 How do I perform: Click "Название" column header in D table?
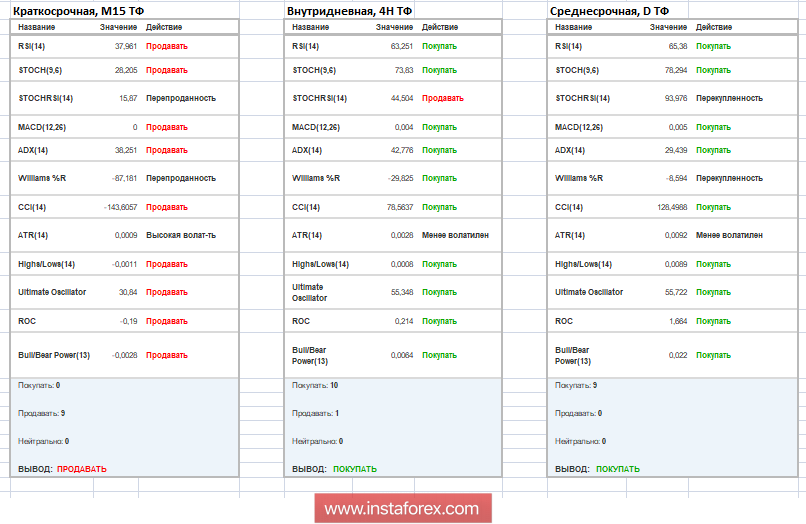pos(574,27)
